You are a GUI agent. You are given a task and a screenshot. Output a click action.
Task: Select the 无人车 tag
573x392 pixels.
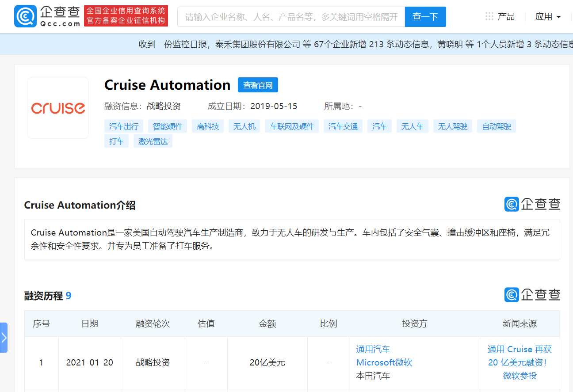413,126
